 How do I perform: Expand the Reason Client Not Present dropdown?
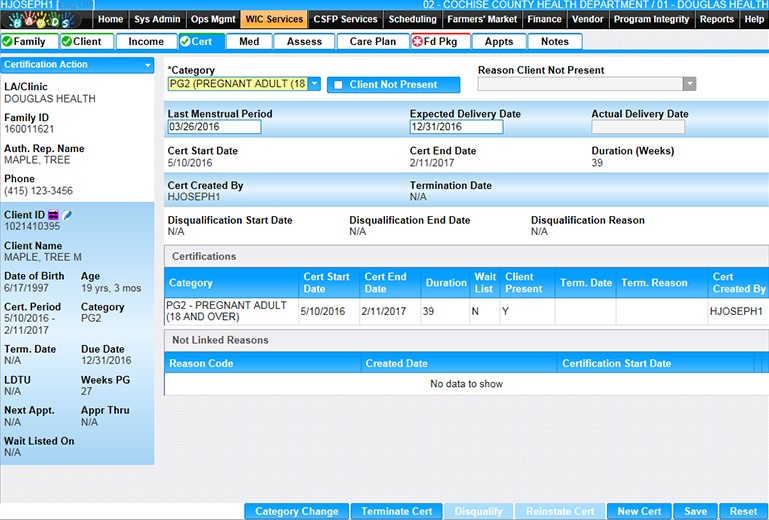[689, 85]
